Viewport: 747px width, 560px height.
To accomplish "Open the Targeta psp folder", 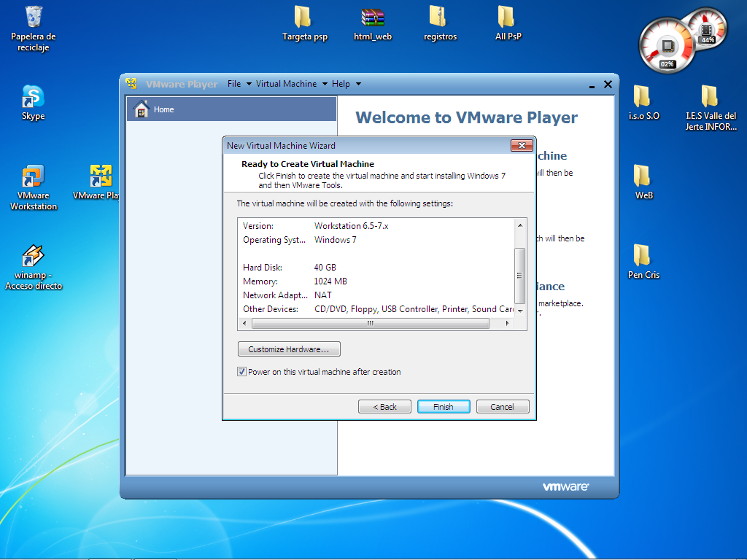I will pos(304,17).
